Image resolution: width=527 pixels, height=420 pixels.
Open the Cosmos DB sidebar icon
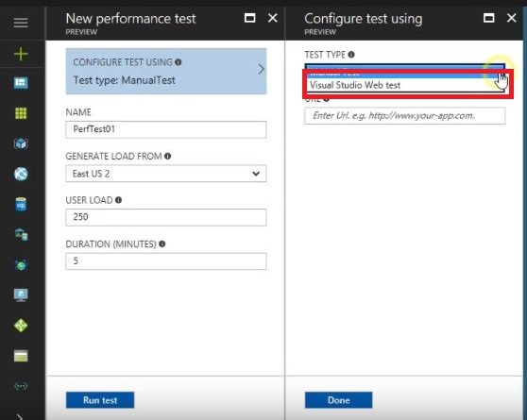coord(21,265)
